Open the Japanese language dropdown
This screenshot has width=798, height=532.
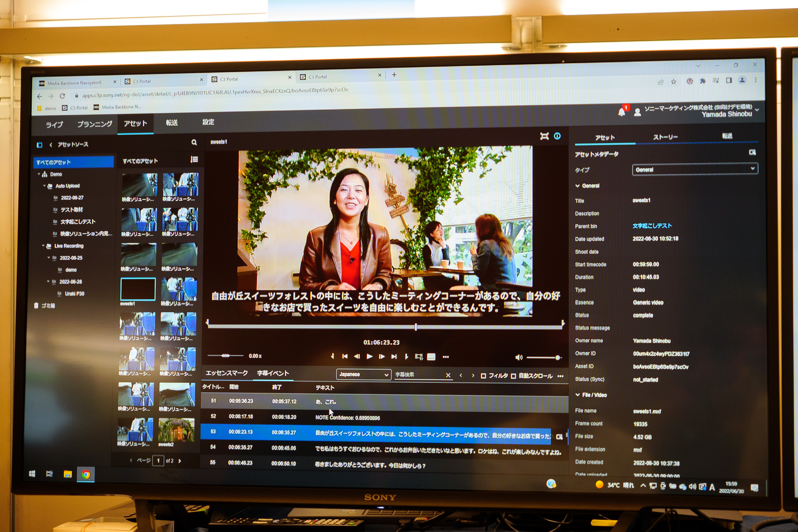363,375
